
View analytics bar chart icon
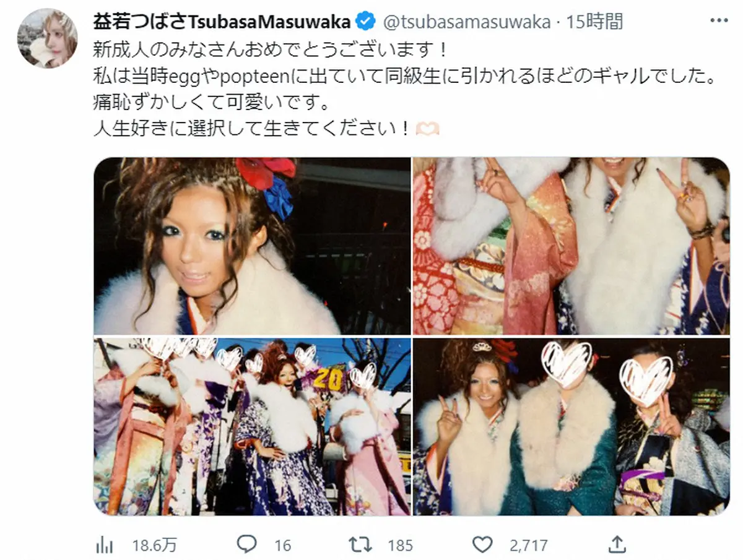coord(105,545)
